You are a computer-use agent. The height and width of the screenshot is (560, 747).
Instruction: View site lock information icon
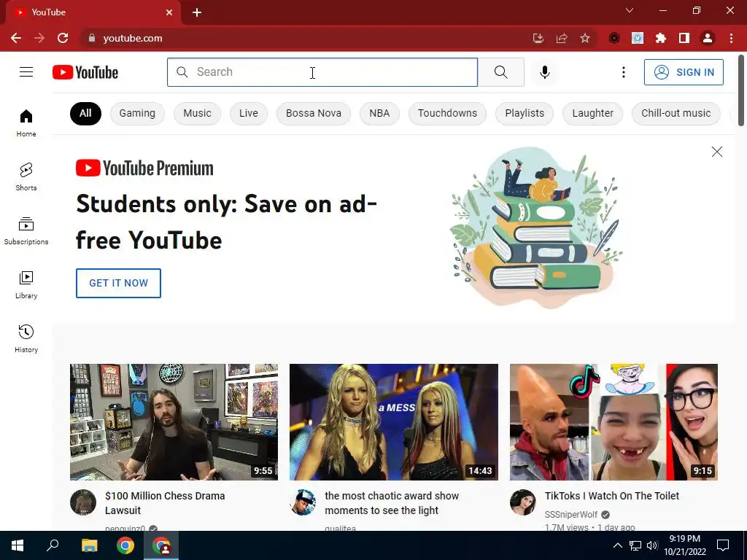point(92,38)
